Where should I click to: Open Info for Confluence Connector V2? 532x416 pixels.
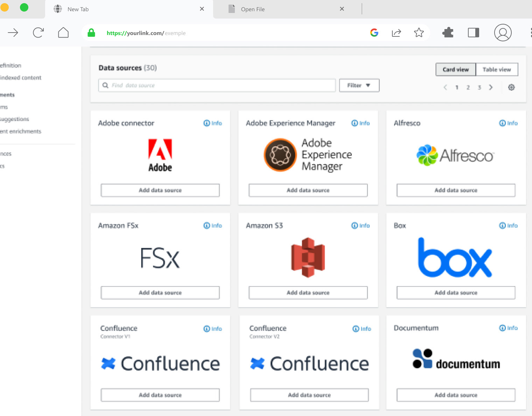point(362,328)
